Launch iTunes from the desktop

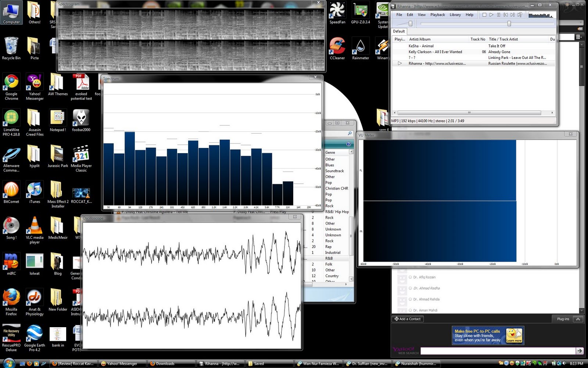tap(35, 192)
